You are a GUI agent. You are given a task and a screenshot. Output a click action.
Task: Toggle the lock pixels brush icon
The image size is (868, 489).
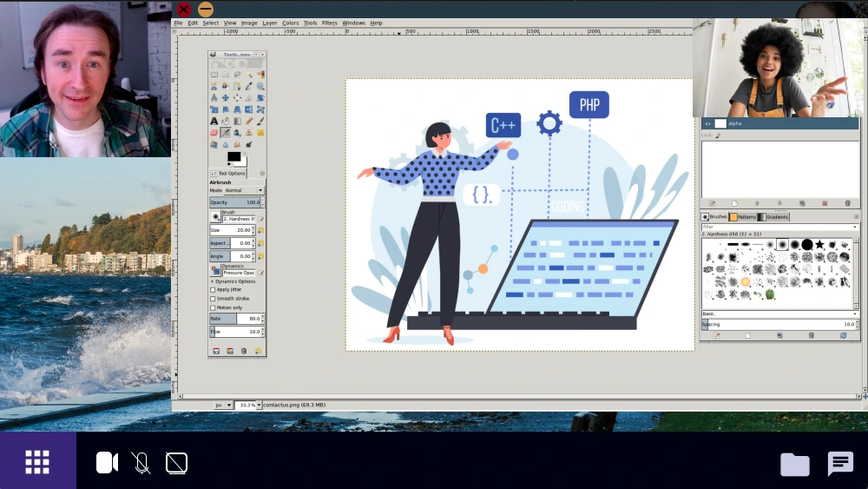tap(718, 135)
